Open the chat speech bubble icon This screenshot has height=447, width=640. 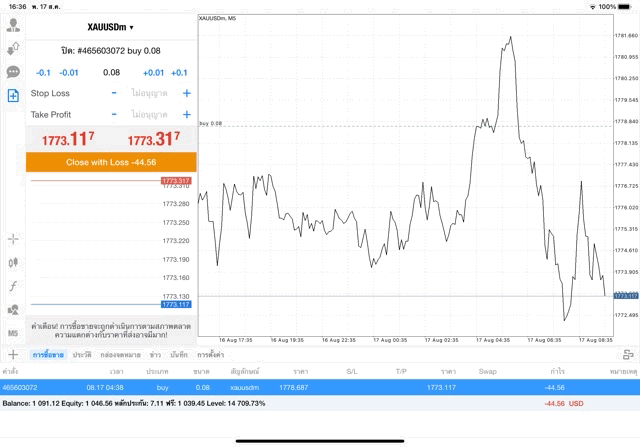[x=13, y=72]
